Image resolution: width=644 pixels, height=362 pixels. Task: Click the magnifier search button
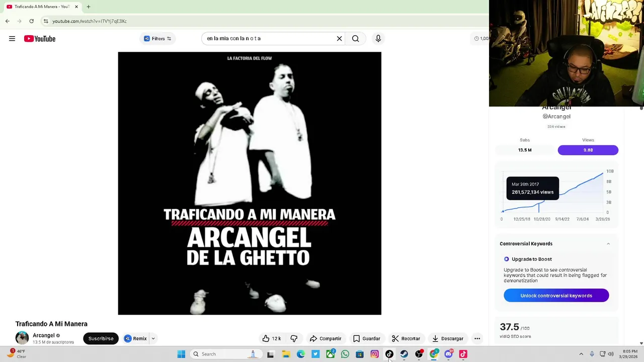356,39
